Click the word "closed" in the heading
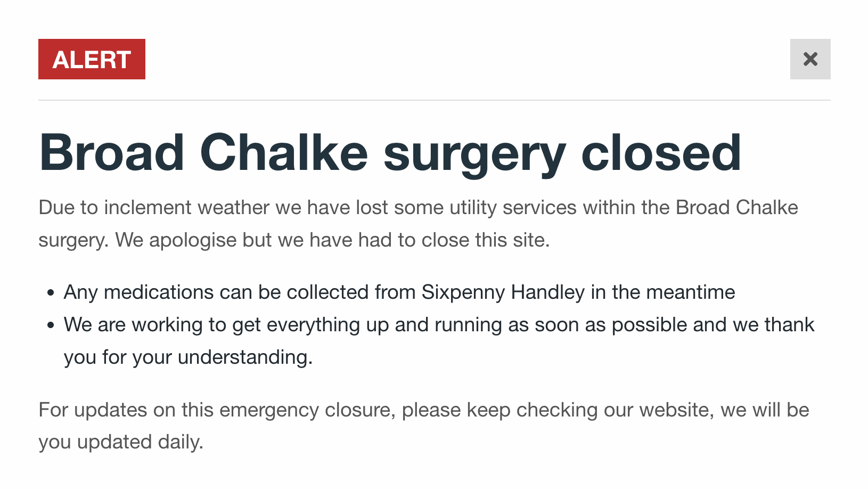868x490 pixels. tap(661, 153)
